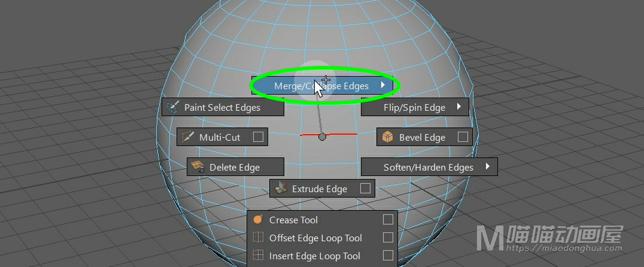Click the Insert Edge Loop Tool icon

point(258,256)
